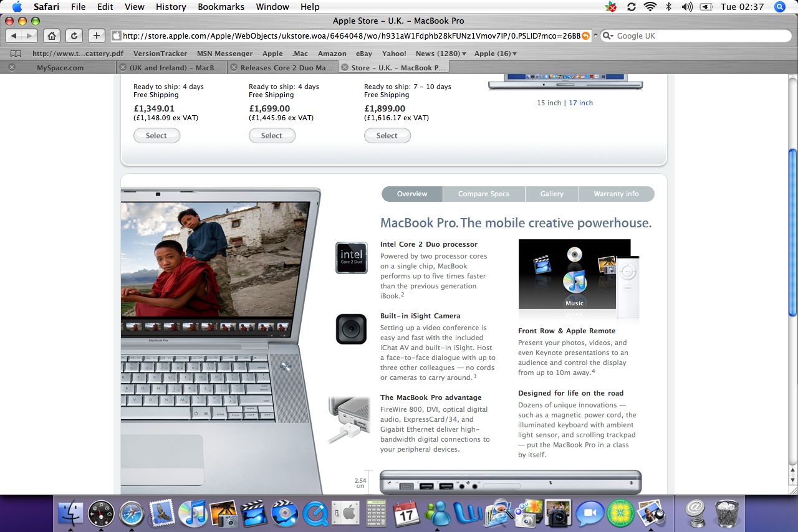Viewport: 798px width, 532px height.
Task: Open Calculator from the Dock
Action: point(376,513)
